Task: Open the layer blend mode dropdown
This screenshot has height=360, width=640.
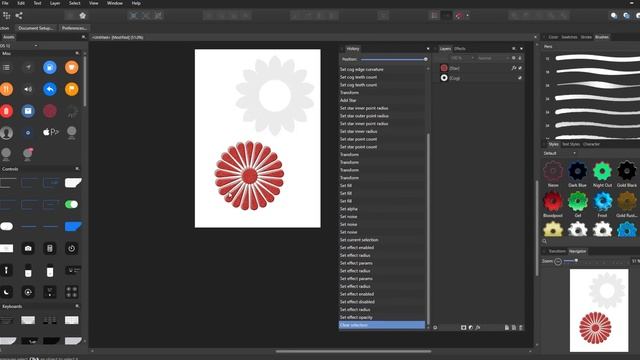Action: (x=493, y=58)
